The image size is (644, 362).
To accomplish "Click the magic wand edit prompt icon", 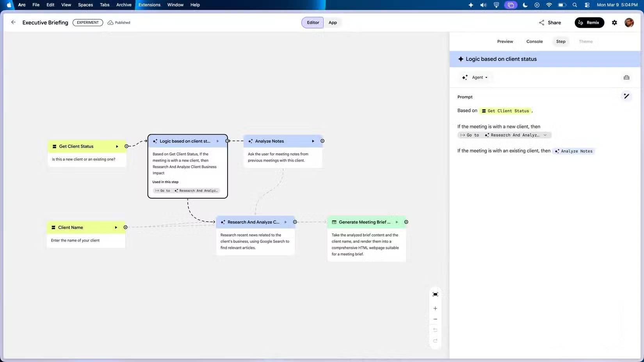I will click(x=626, y=96).
